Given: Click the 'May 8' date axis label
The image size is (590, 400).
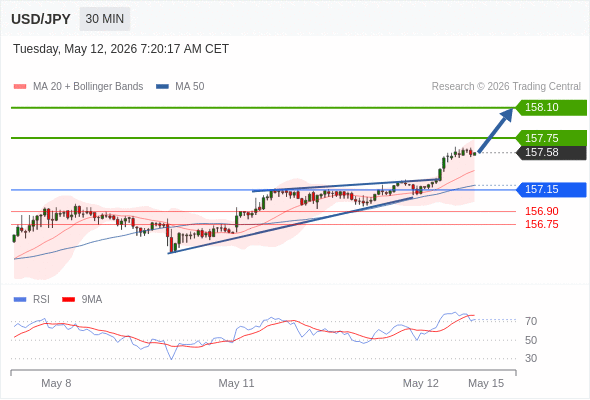Looking at the screenshot, I should 56,383.
